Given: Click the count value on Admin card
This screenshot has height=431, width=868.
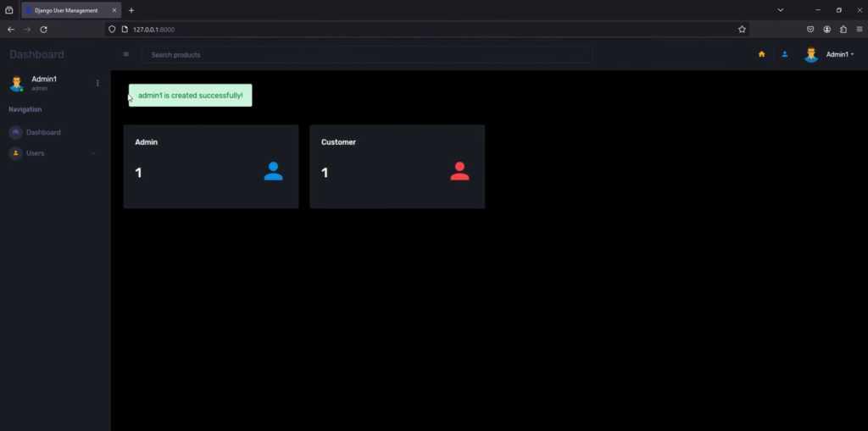Looking at the screenshot, I should pyautogui.click(x=138, y=173).
